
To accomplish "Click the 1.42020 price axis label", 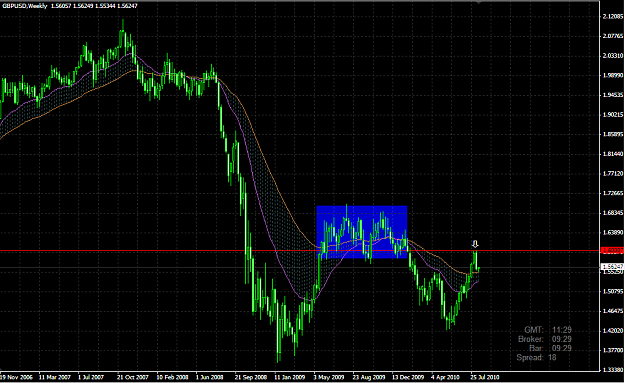I will click(613, 330).
